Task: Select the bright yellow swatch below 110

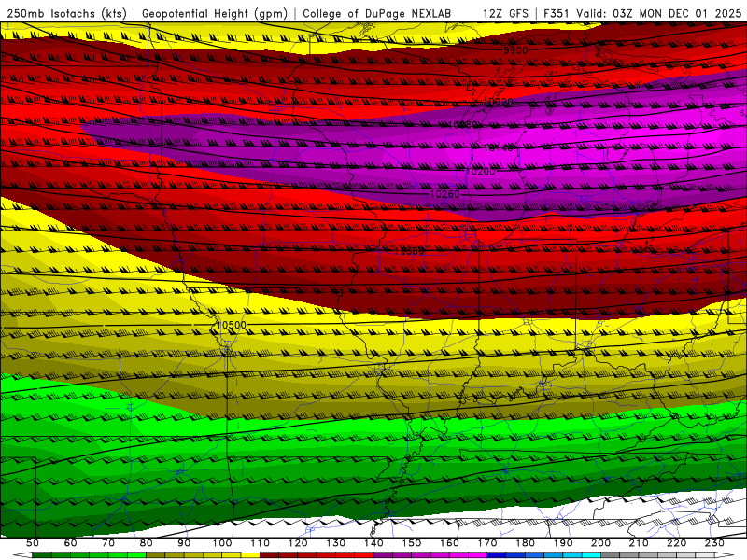Action: [x=250, y=555]
